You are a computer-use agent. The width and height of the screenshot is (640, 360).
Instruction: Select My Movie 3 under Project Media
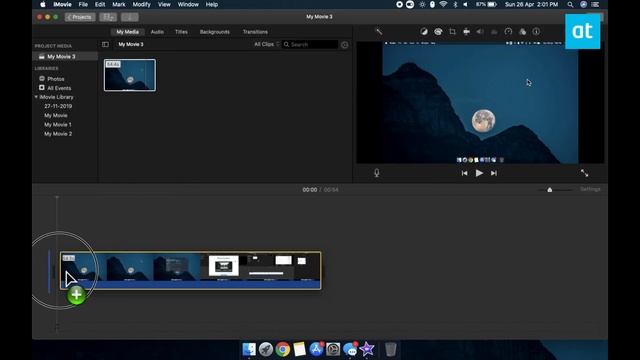click(65, 56)
